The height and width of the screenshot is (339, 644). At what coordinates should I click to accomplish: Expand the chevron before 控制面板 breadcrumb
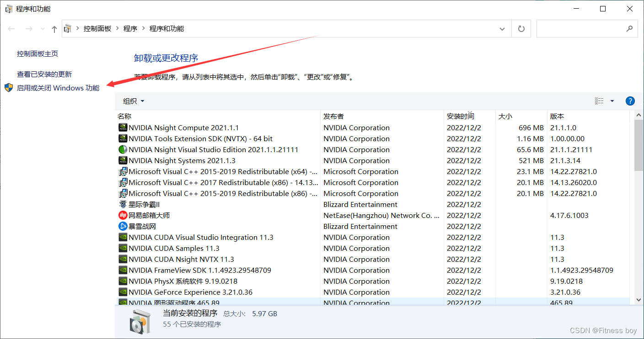coord(78,29)
